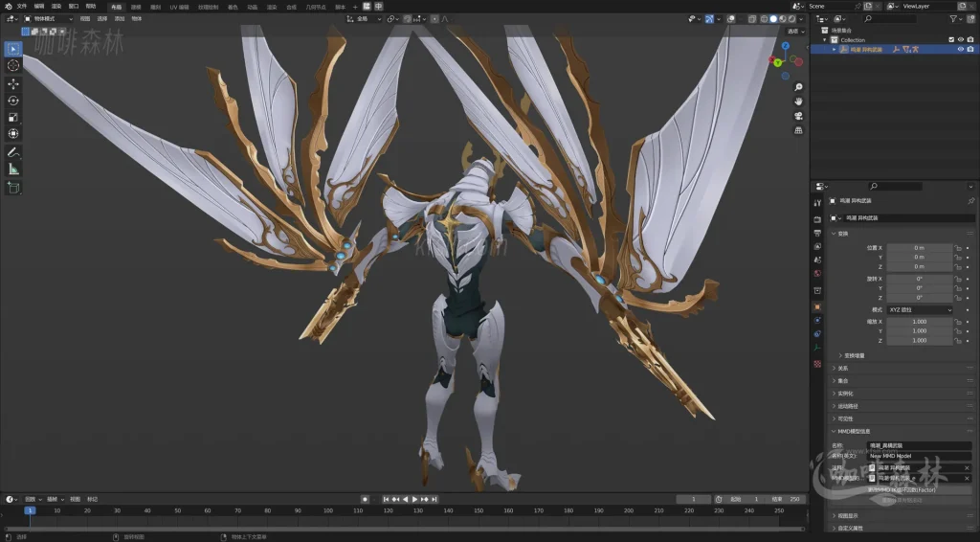
Task: Disable Collection in renders camera icon
Action: pos(970,39)
